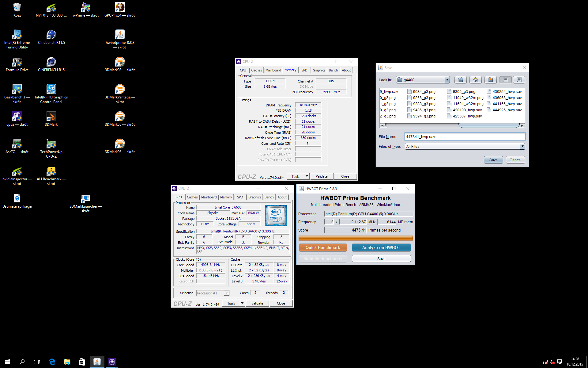Switch Save dialog to Details view

click(x=519, y=80)
